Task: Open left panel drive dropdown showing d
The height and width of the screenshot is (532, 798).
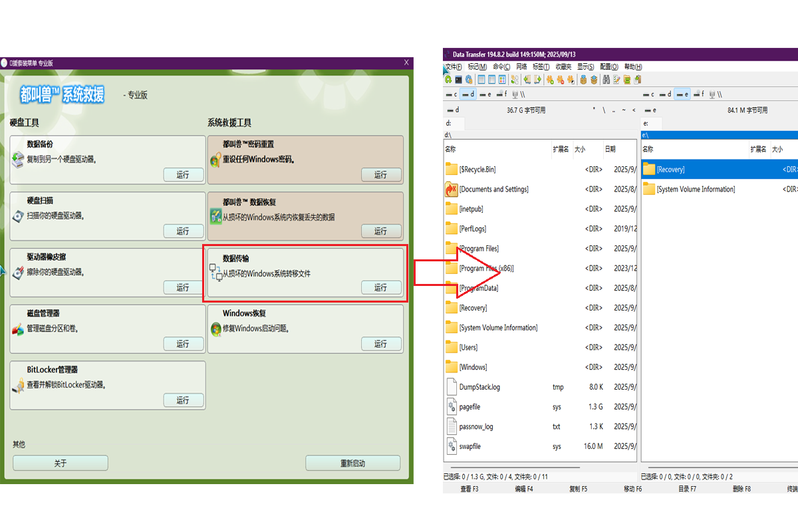Action: (454, 110)
